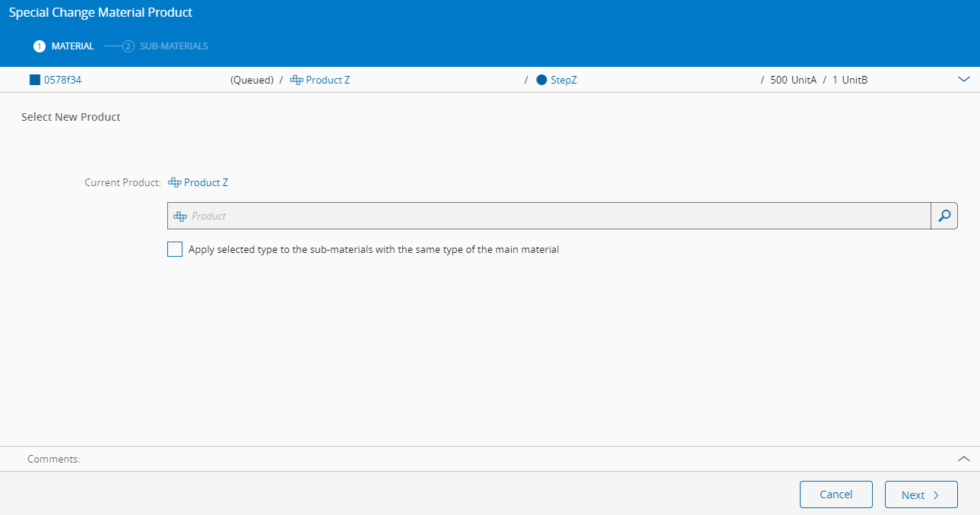Click the Next button

[x=921, y=494]
